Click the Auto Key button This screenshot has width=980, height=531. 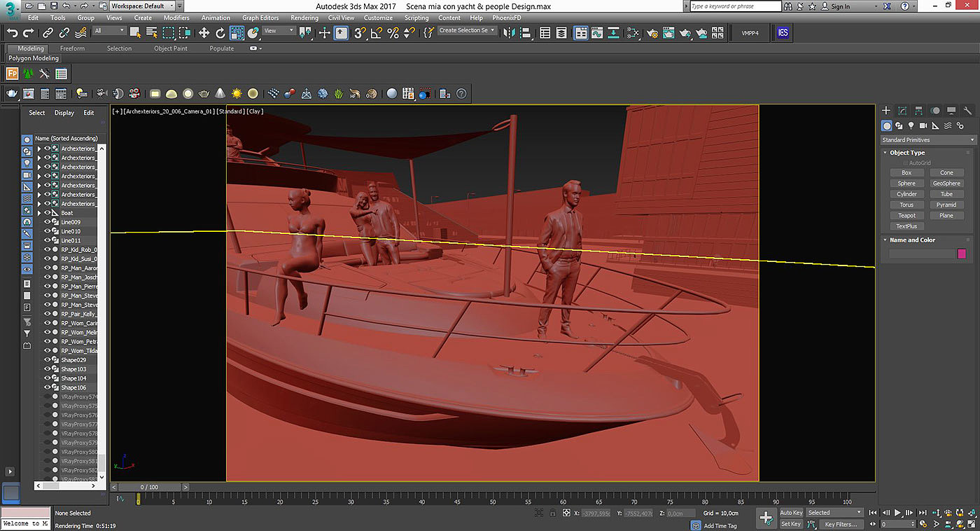pos(791,513)
